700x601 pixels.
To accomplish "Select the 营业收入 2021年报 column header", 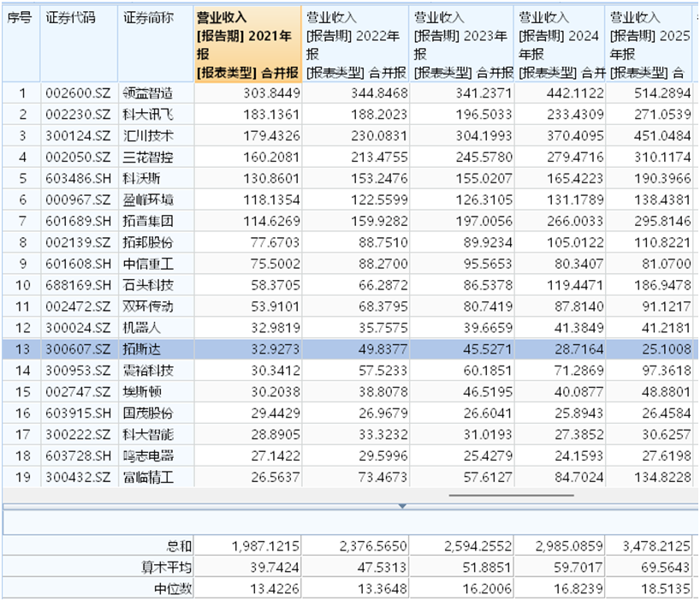I will tap(248, 44).
